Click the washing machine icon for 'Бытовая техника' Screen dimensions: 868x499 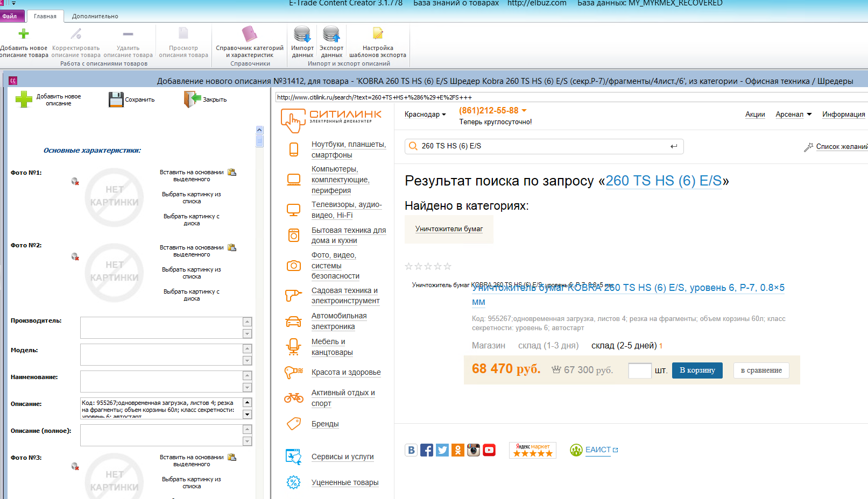[x=294, y=235]
